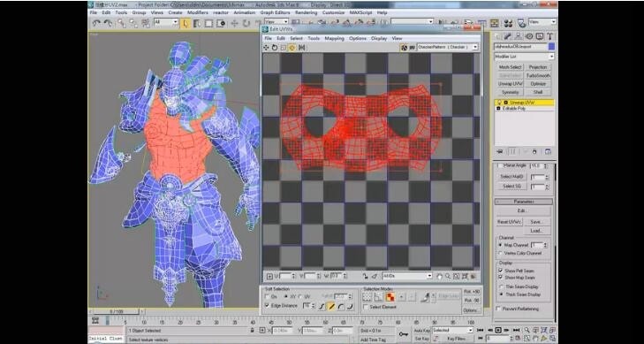Viewport: 644px width, 344px height.
Task: Click the Edit... button in Parameters
Action: click(522, 210)
